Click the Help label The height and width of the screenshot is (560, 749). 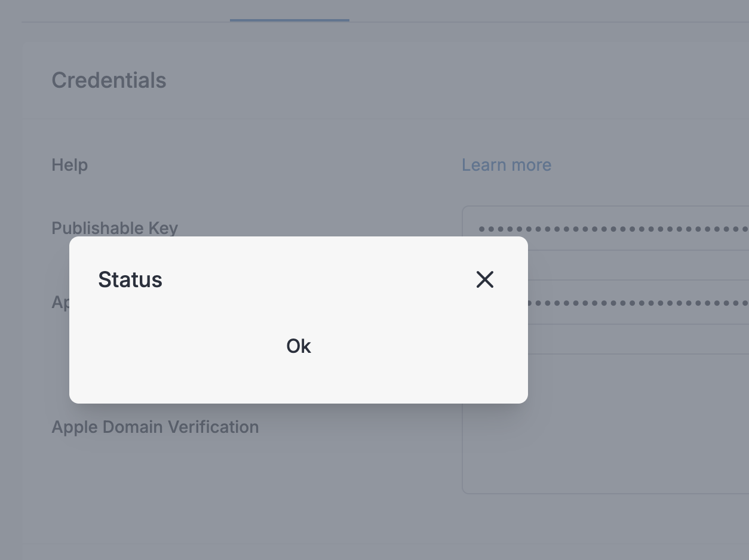70,165
